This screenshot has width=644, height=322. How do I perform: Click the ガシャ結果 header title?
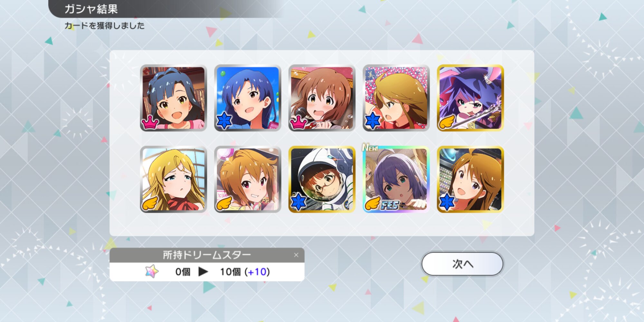(x=91, y=9)
